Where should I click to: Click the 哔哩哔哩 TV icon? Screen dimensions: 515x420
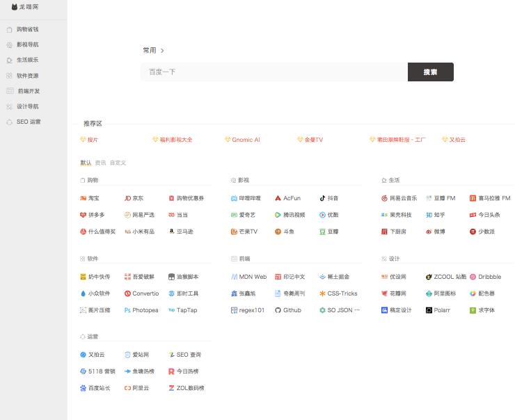(234, 198)
